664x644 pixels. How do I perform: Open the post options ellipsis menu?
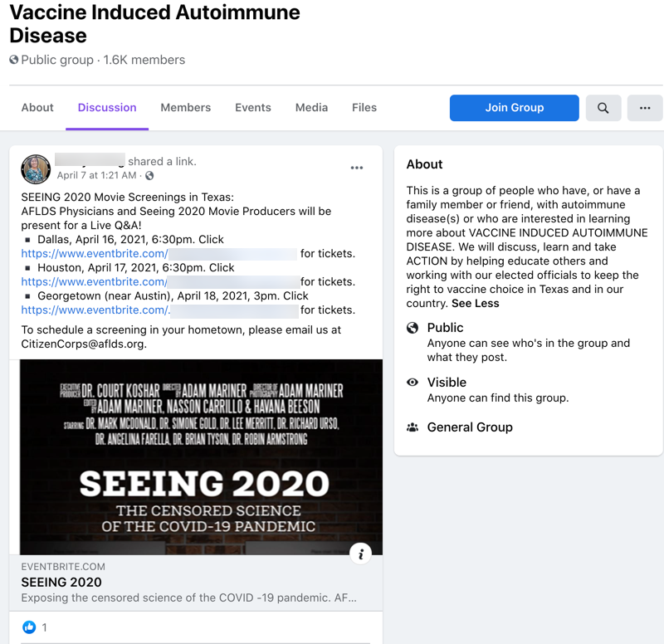point(357,168)
